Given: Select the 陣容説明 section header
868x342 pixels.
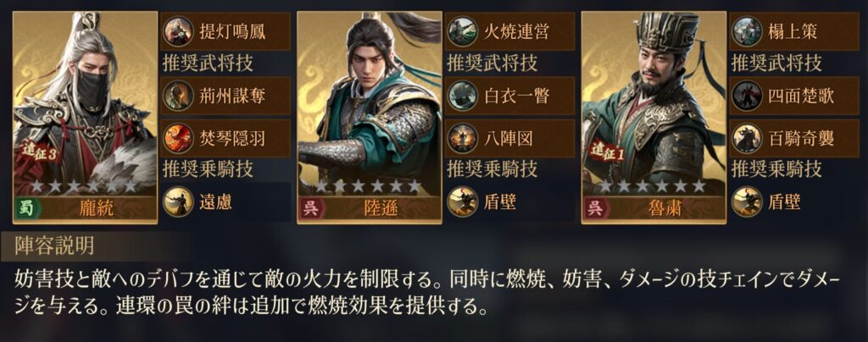Looking at the screenshot, I should click(54, 246).
